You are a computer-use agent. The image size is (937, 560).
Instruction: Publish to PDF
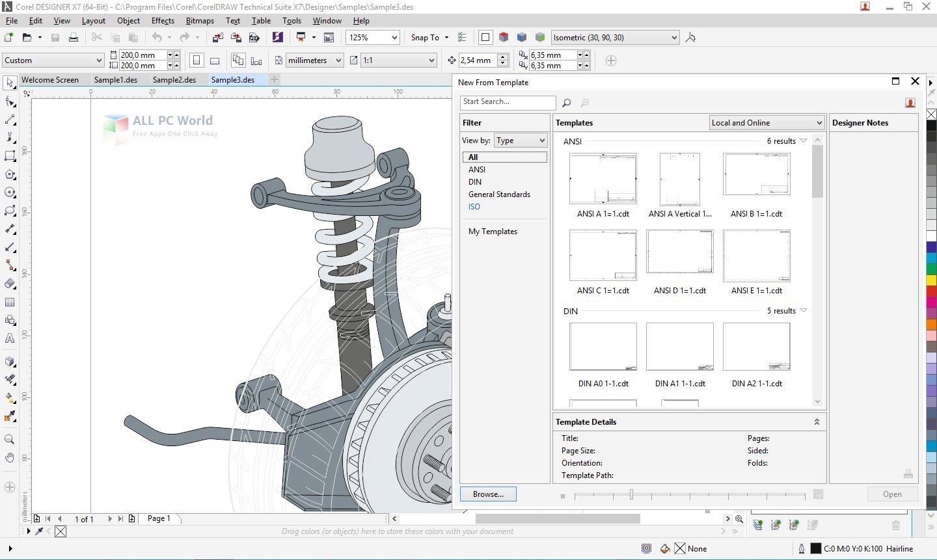(x=254, y=38)
